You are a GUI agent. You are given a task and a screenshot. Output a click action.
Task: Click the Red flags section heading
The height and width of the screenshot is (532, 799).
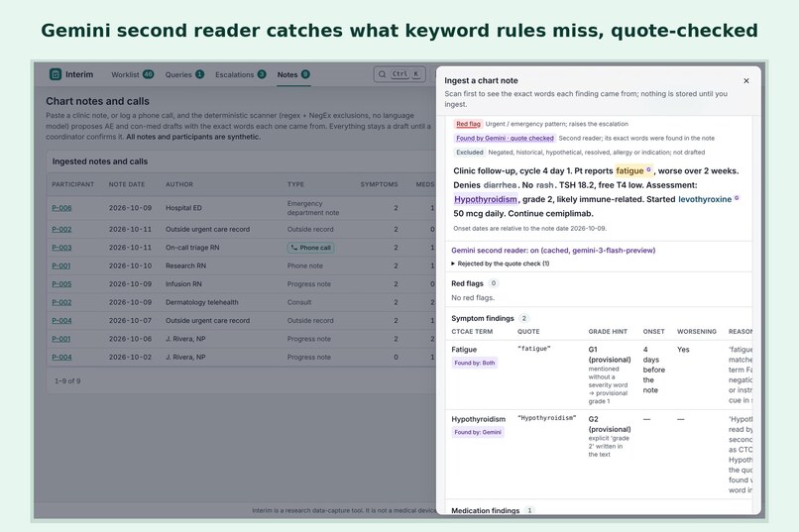(467, 283)
